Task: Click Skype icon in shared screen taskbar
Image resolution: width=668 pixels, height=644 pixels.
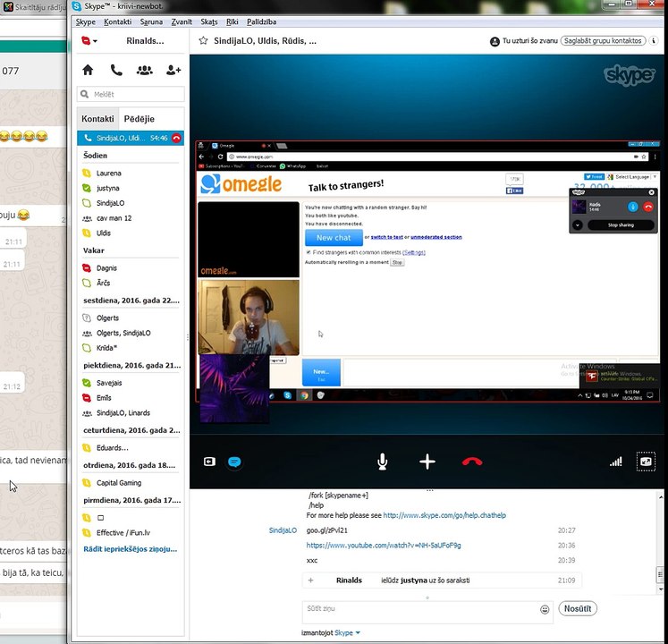Action: (x=288, y=395)
